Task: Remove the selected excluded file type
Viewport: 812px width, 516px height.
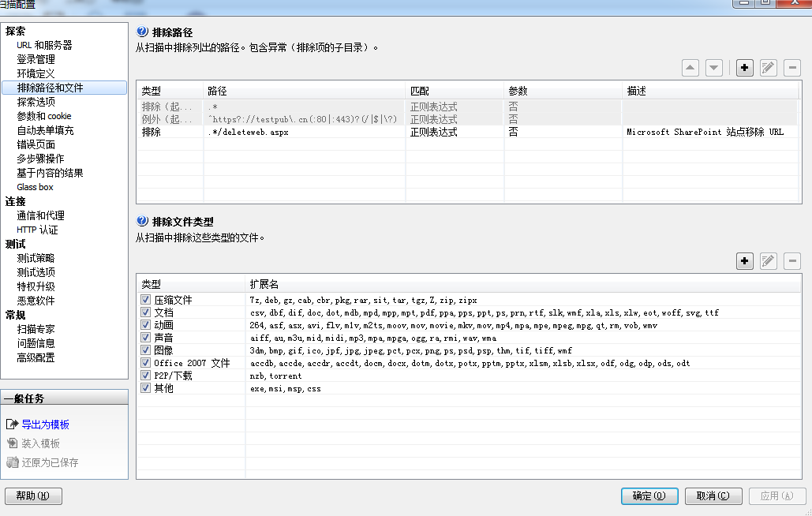Action: coord(792,261)
